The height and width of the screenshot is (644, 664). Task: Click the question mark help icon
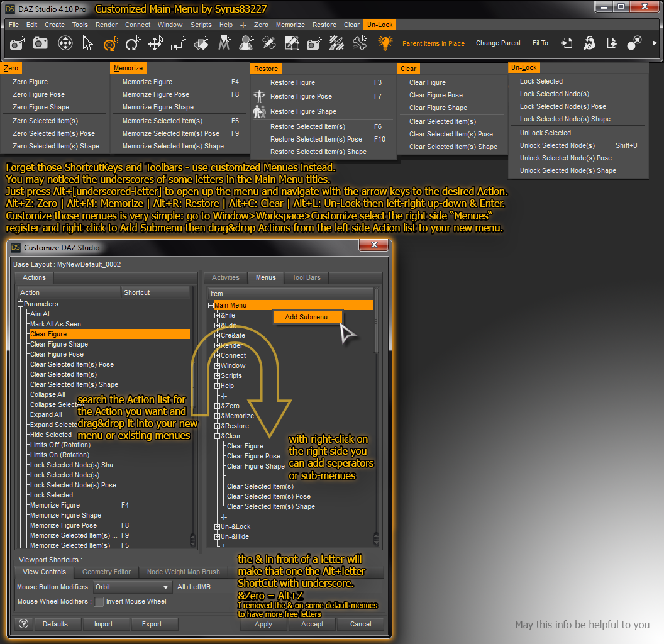point(24,624)
